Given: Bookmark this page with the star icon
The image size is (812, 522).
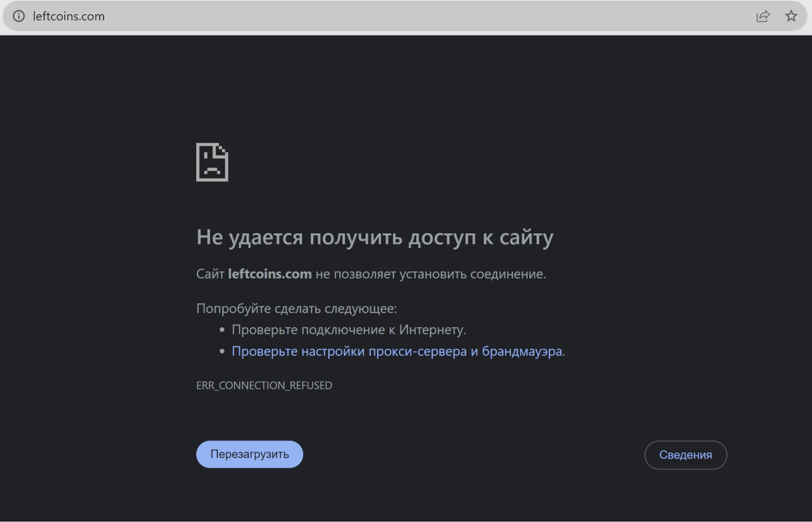Looking at the screenshot, I should 791,16.
